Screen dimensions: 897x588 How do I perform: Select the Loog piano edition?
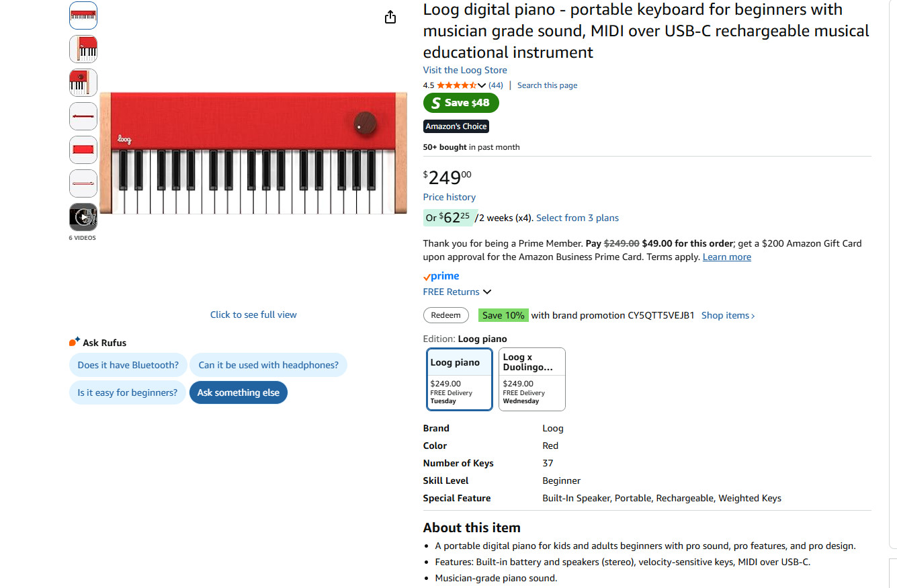(459, 379)
